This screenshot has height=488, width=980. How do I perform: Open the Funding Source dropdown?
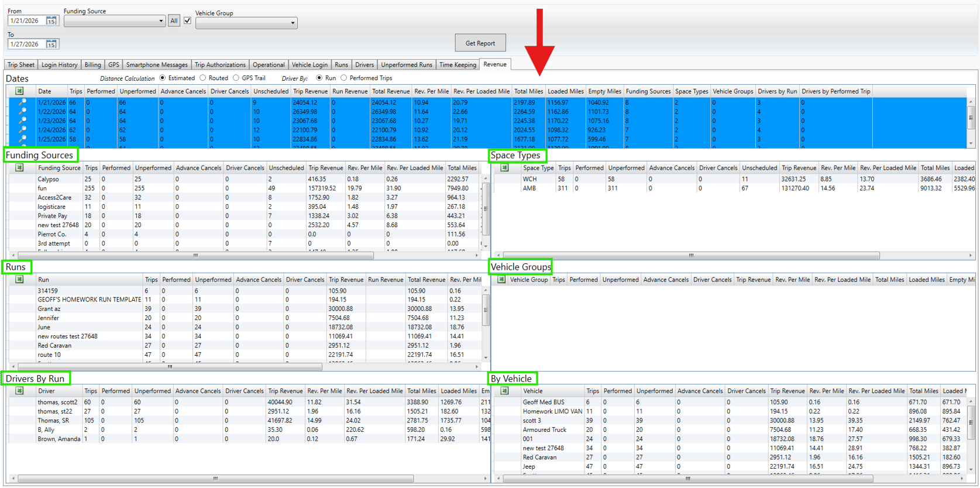click(115, 21)
